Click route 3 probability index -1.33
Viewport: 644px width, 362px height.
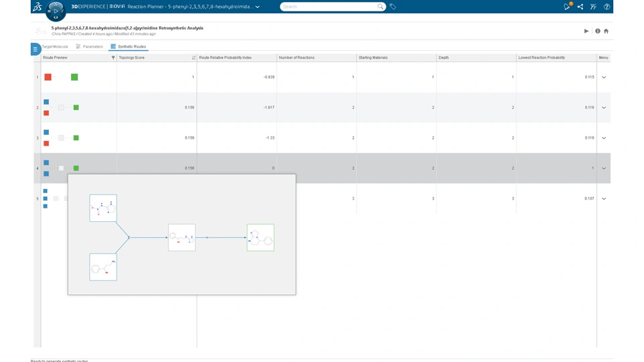coord(270,138)
